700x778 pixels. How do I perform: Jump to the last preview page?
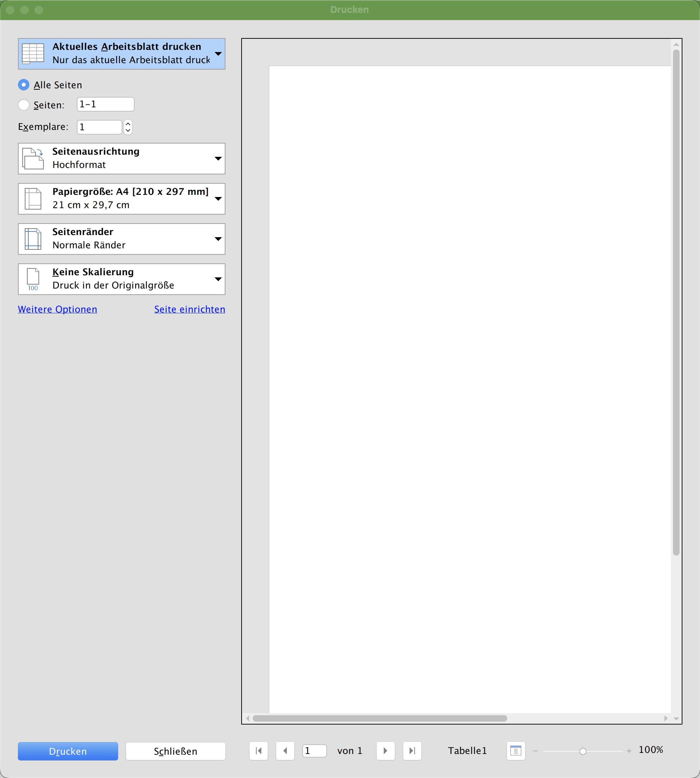coord(412,751)
